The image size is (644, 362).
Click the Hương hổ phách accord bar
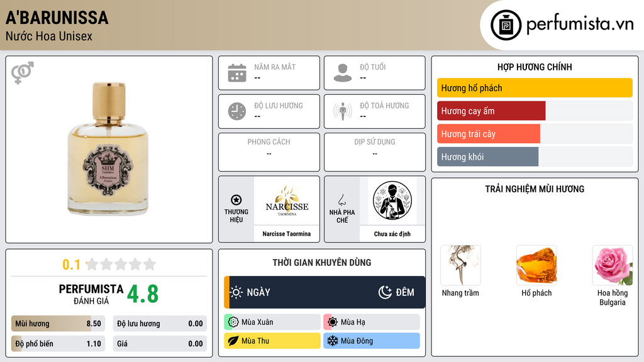535,88
